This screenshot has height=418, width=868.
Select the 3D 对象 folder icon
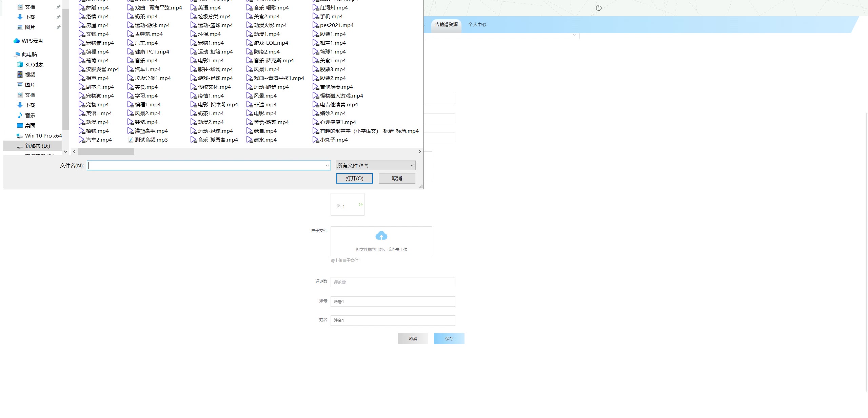20,64
